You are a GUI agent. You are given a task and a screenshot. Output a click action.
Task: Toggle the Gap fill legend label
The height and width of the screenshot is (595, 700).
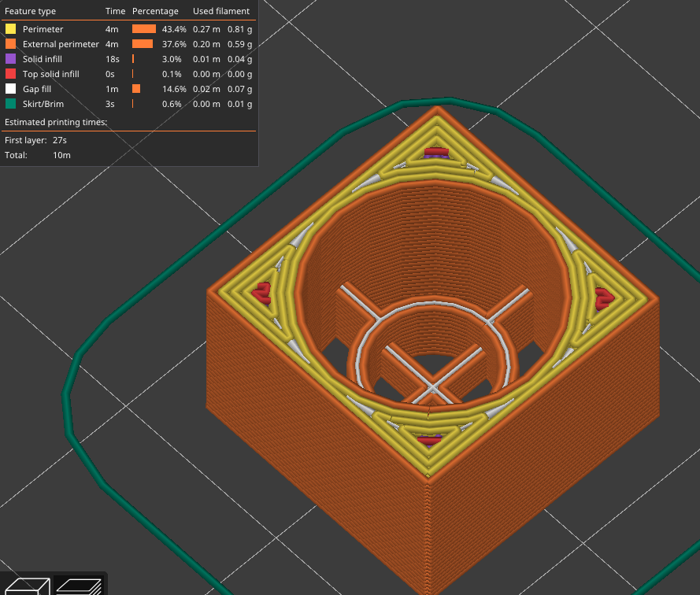coord(36,89)
